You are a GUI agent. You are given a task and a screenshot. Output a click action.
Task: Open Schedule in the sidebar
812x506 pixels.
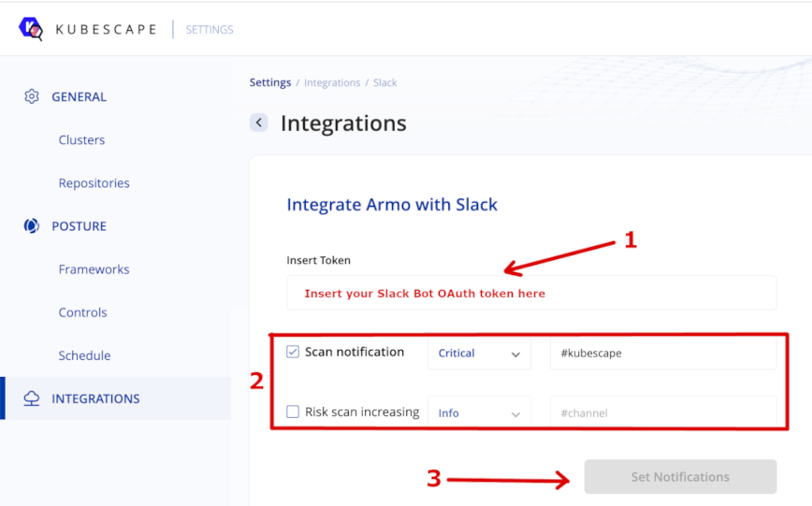84,355
